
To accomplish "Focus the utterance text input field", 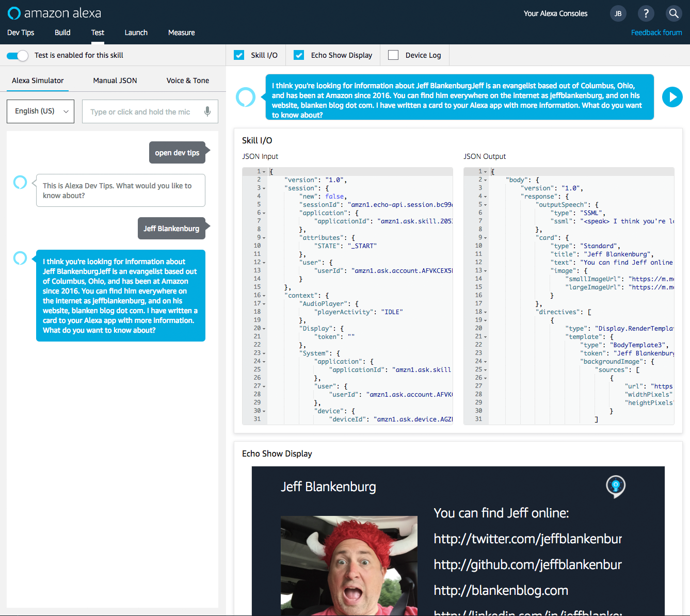I will click(142, 112).
